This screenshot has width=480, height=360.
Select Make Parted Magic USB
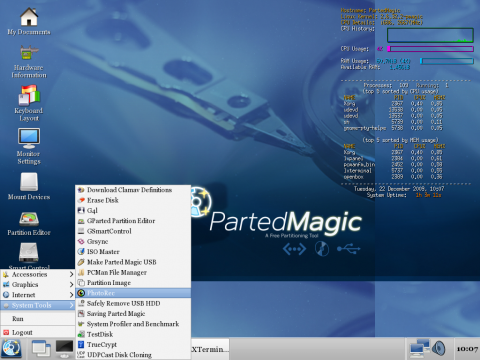133,262
